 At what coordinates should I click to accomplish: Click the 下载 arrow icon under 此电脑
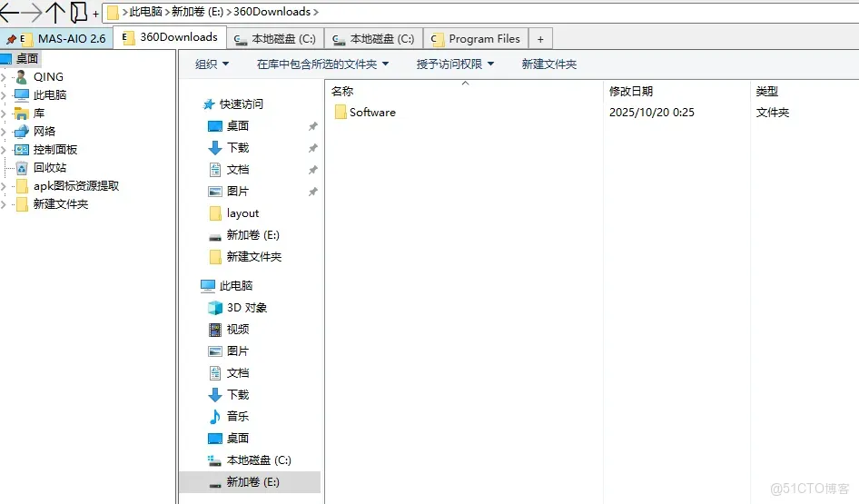(215, 395)
